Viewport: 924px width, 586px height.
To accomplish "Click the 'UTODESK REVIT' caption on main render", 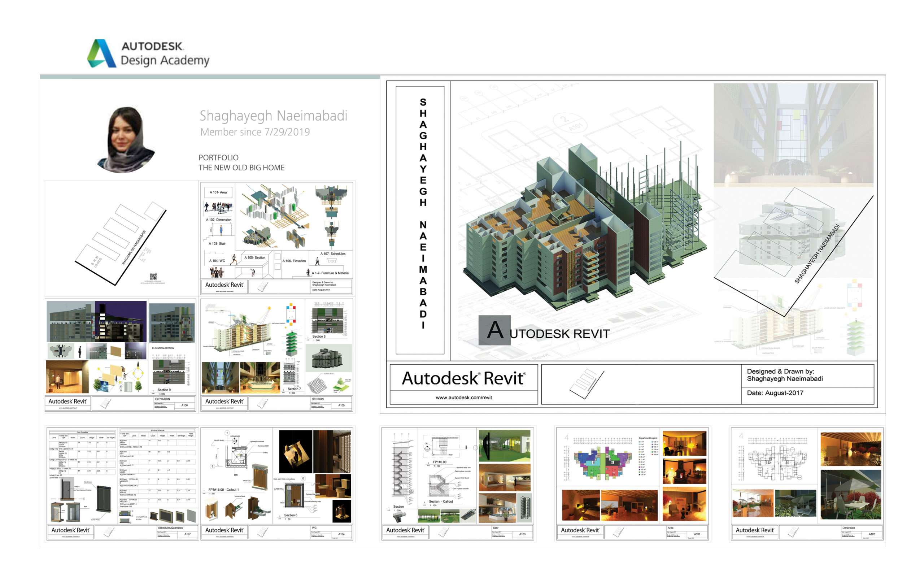I will tap(559, 334).
